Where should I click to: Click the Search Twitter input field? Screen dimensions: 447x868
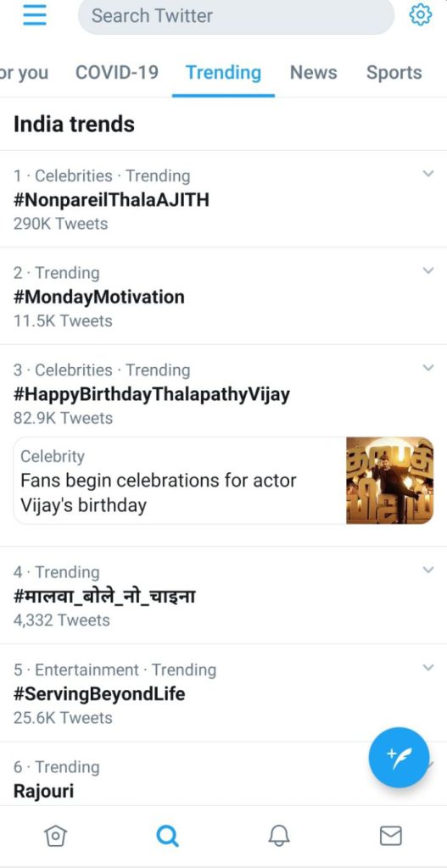pyautogui.click(x=236, y=15)
